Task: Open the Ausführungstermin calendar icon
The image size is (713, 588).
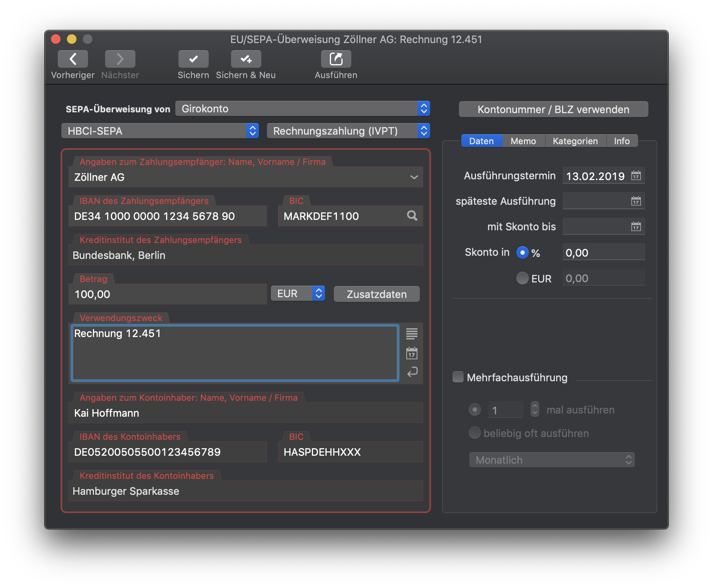Action: point(636,176)
